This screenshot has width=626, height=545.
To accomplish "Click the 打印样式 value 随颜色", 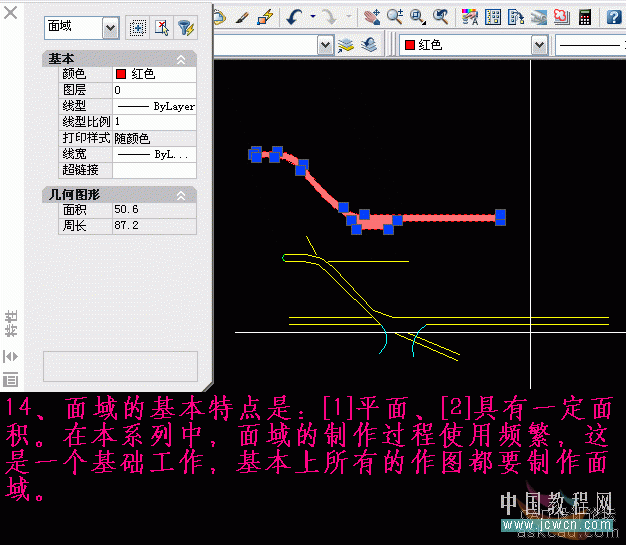I will pyautogui.click(x=154, y=138).
